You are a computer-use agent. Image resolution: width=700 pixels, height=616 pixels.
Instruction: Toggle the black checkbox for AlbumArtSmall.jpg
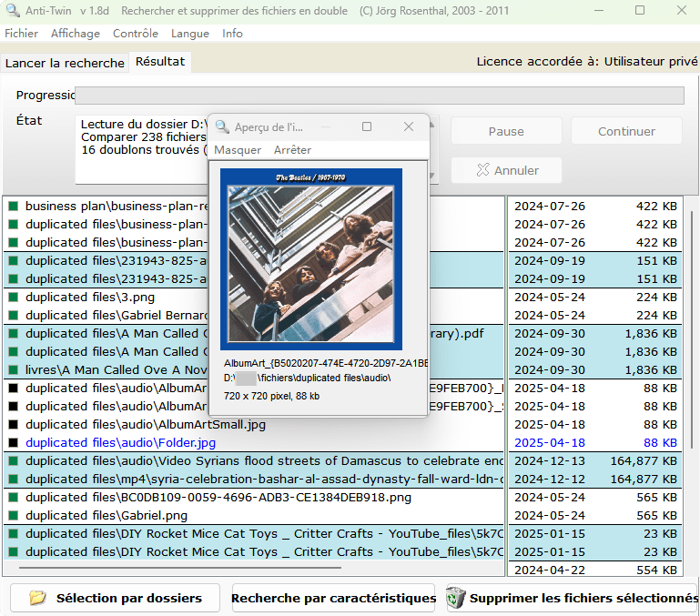(13, 425)
